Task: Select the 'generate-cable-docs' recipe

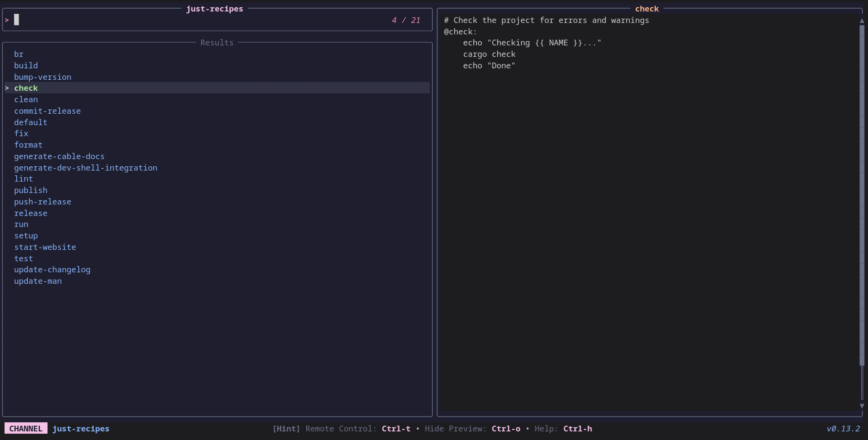Action: (59, 156)
